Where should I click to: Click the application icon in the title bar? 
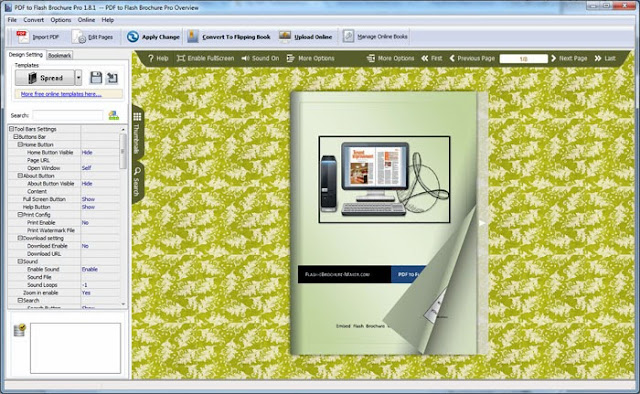pos(8,7)
